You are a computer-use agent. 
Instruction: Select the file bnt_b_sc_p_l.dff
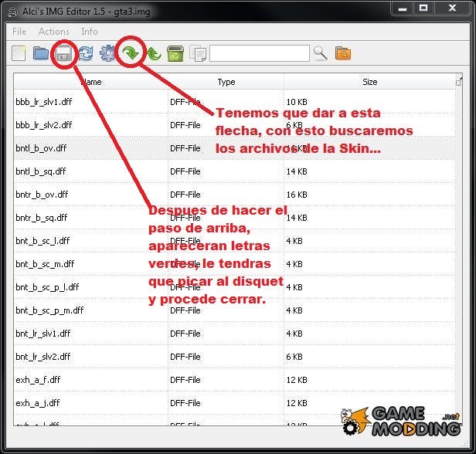[47, 287]
